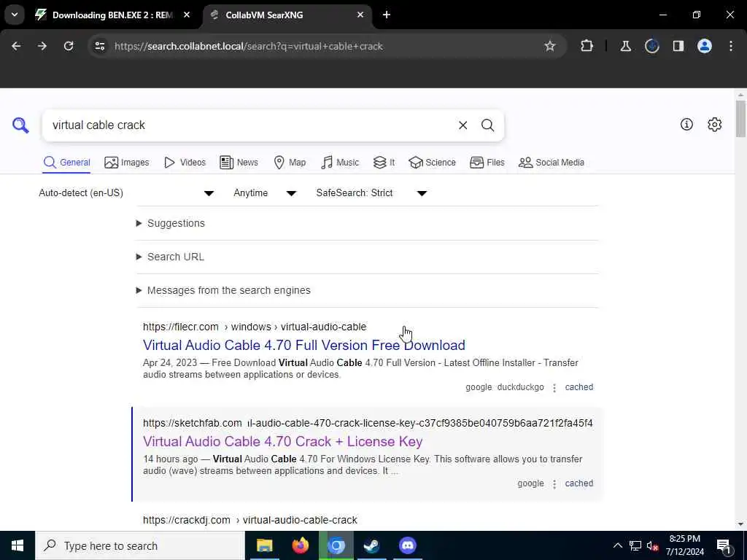Screen dimensions: 747x560
Task: Open Steam from the taskbar
Action: point(371,545)
